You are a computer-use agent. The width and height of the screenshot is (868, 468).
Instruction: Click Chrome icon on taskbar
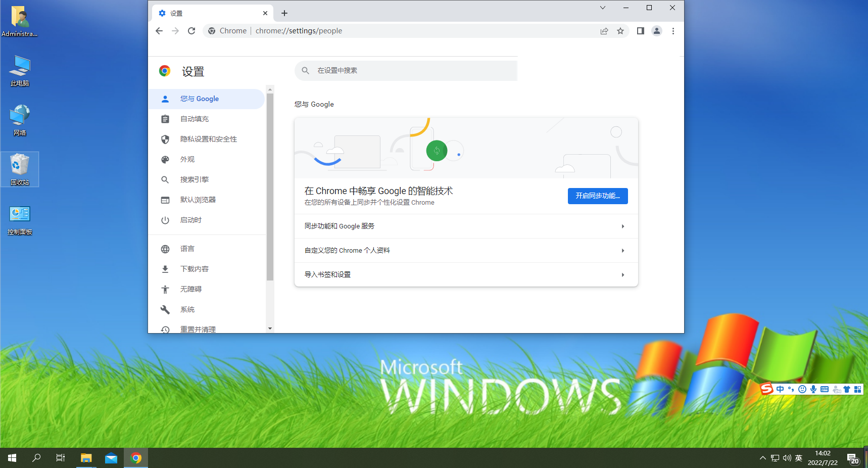click(136, 458)
